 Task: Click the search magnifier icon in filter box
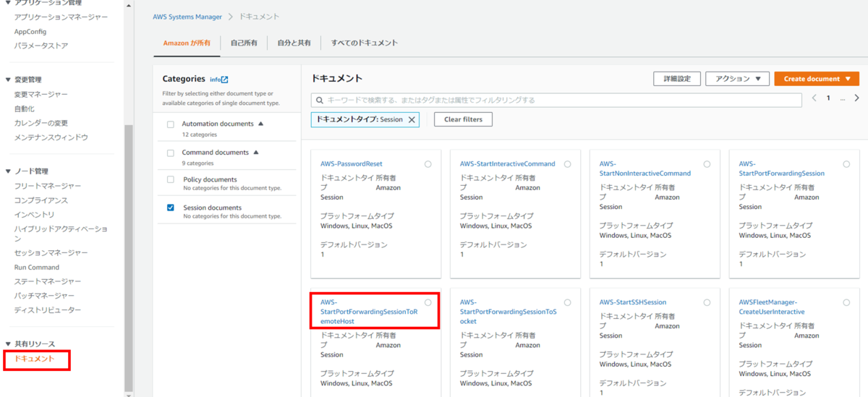click(320, 100)
